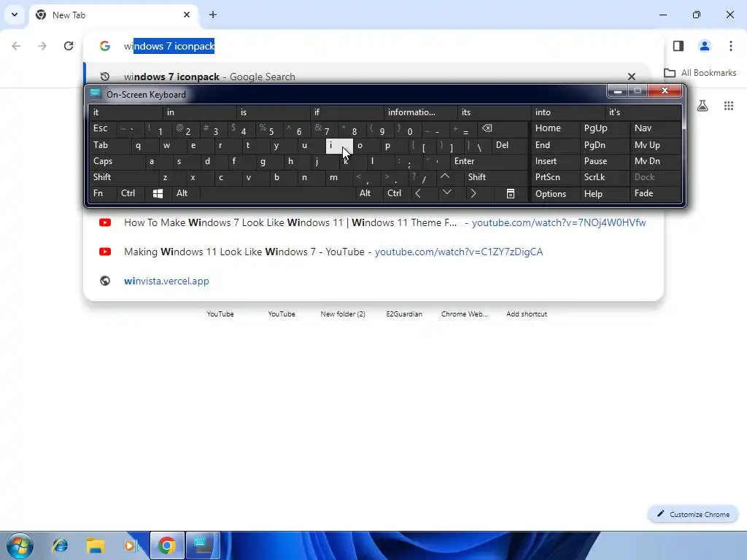The image size is (747, 560).
Task: Click the Mv Up key
Action: 656,145
